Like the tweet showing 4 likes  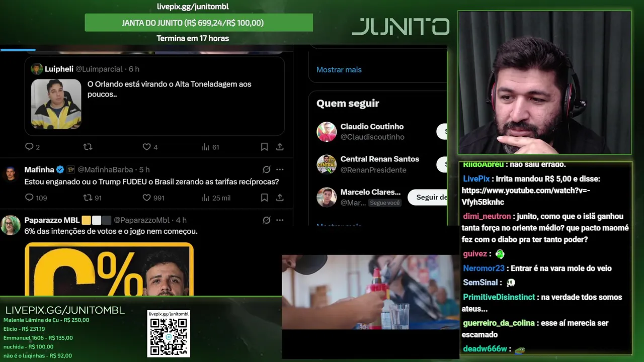(x=146, y=147)
